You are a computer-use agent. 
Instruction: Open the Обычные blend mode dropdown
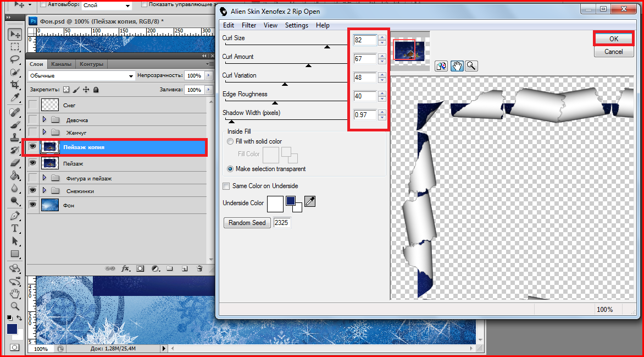coord(81,76)
